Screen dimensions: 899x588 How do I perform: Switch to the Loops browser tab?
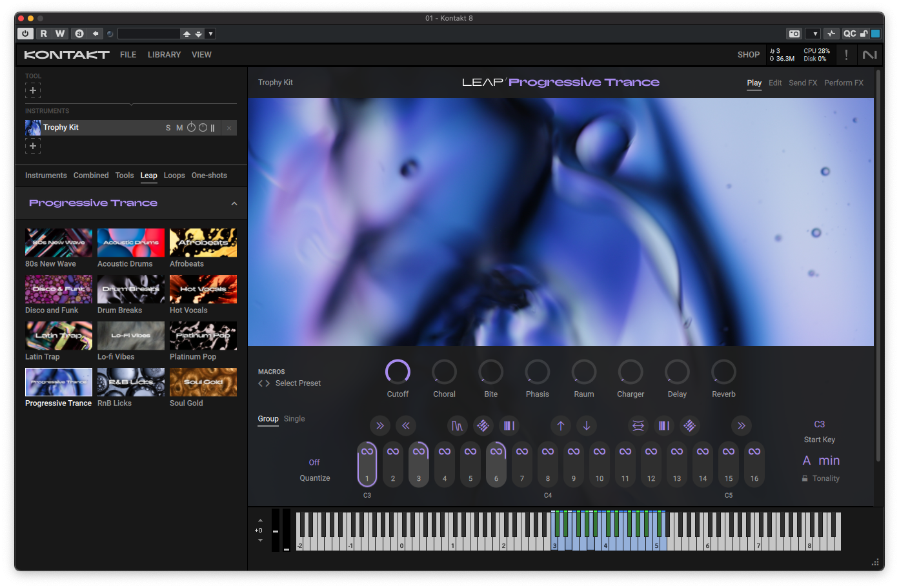click(174, 176)
